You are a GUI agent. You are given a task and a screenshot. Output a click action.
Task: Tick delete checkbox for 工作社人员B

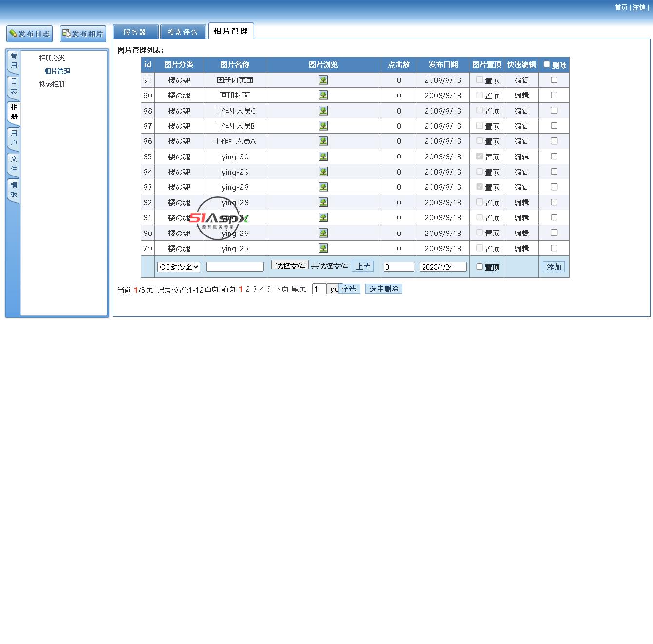click(554, 126)
